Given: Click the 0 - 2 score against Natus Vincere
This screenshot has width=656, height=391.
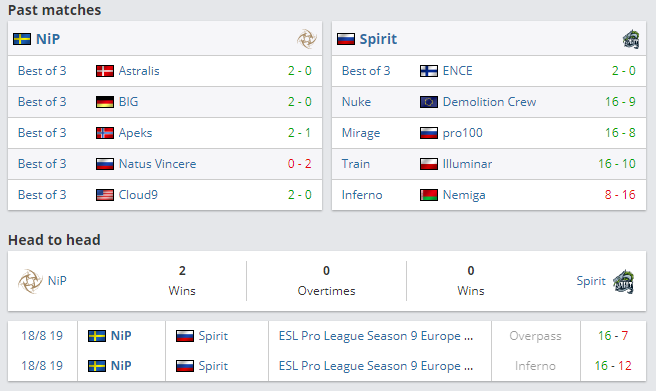Looking at the screenshot, I should pyautogui.click(x=299, y=164).
